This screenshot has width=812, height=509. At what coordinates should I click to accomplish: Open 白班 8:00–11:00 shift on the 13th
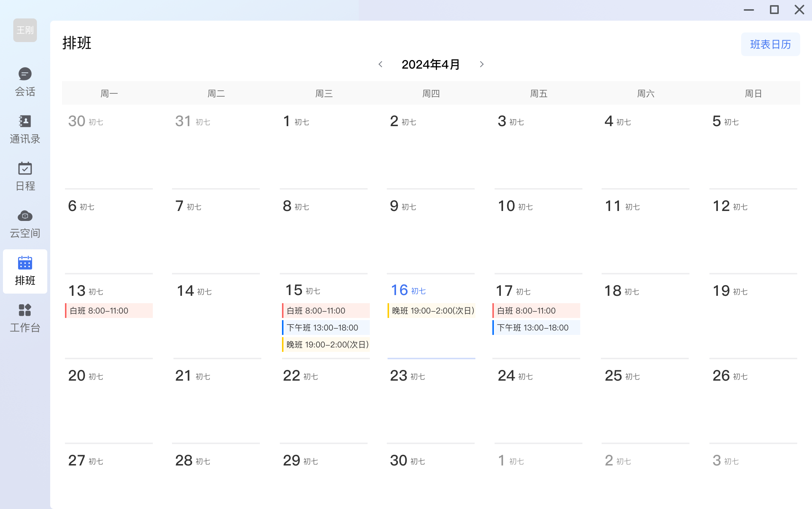[x=109, y=311]
